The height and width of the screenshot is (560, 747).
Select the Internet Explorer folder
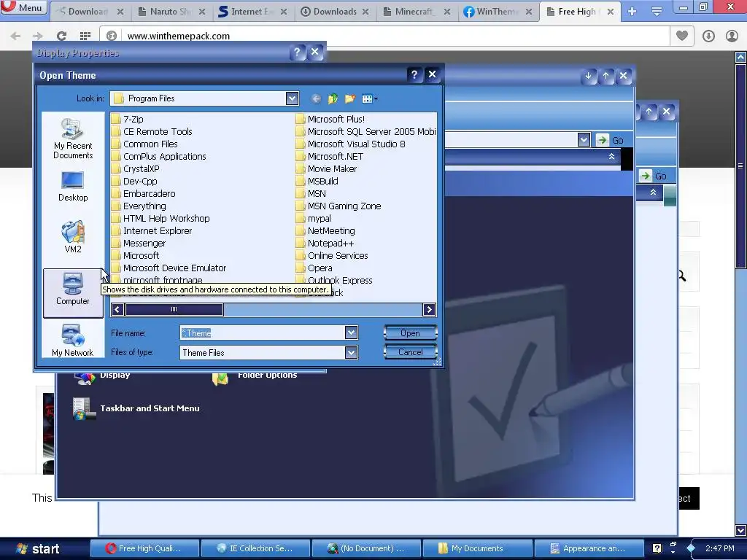click(x=152, y=230)
